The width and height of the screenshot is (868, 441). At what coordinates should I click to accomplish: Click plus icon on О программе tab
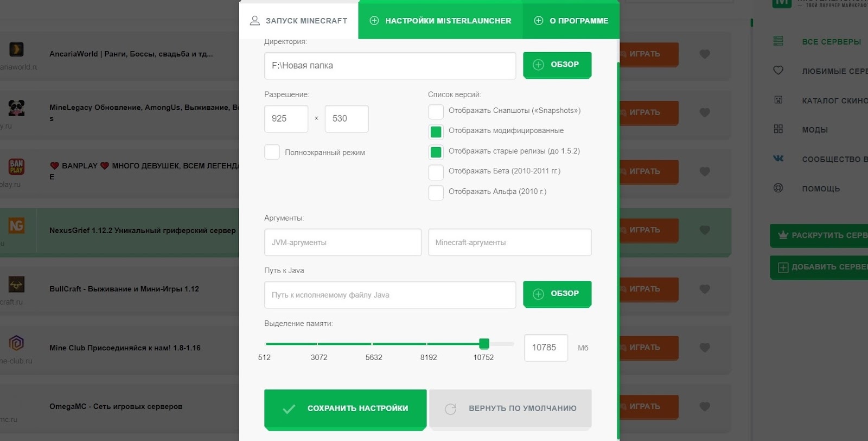pyautogui.click(x=539, y=21)
